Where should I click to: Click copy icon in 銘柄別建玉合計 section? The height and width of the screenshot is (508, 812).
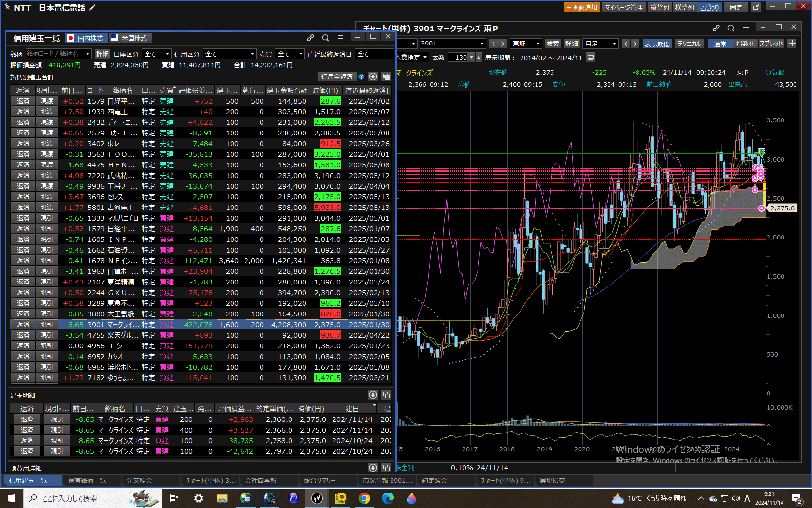[386, 76]
